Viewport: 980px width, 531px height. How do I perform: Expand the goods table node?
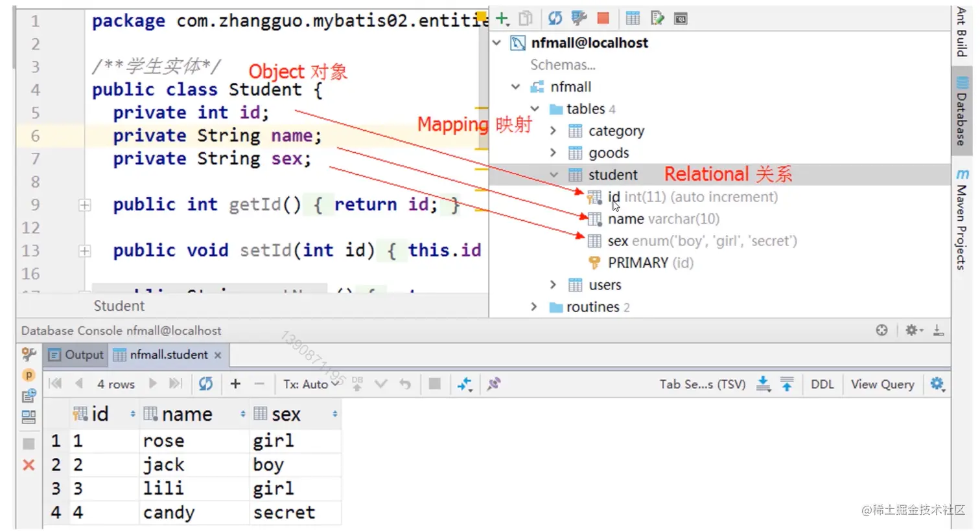click(553, 153)
